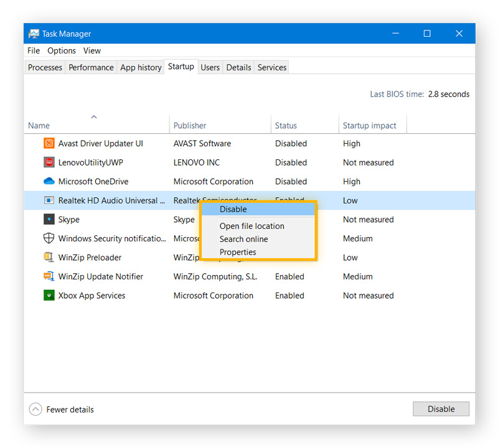Sort entries by Status column header

[x=286, y=126]
